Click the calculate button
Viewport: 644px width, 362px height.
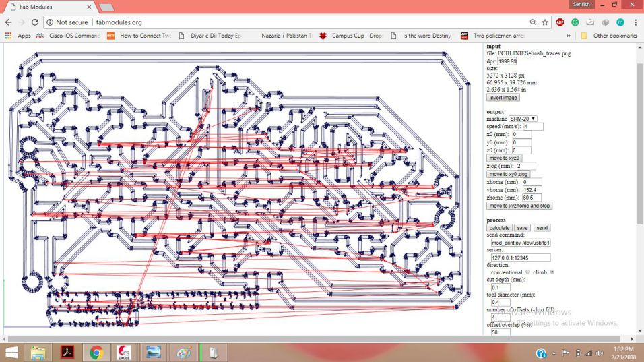click(x=499, y=228)
